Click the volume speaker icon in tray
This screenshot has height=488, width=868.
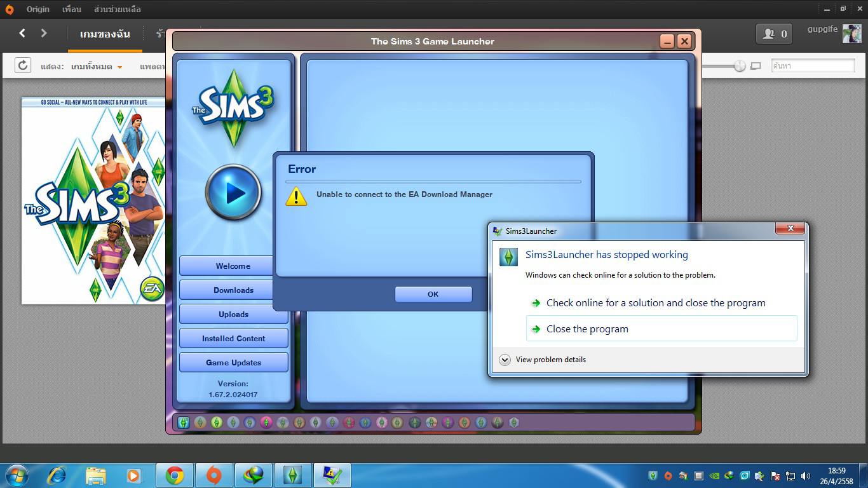click(806, 476)
